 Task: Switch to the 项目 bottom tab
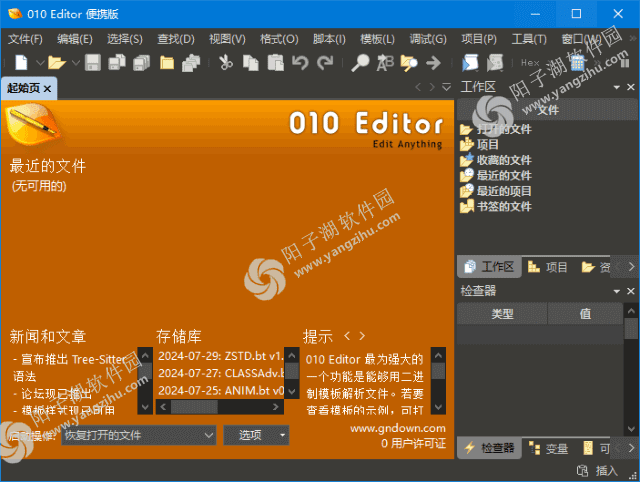tap(547, 267)
